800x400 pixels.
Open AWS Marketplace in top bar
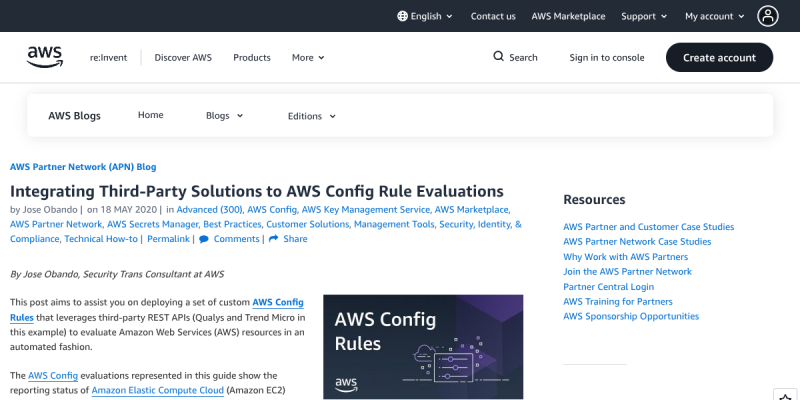(568, 16)
